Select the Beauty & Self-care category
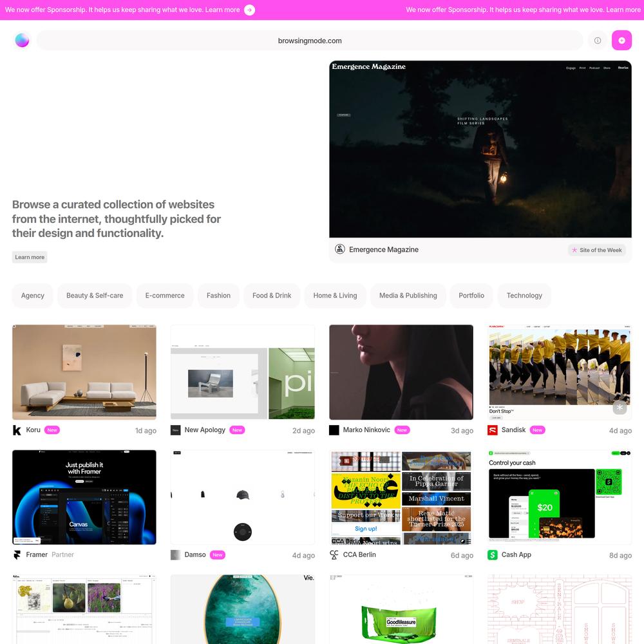 pyautogui.click(x=95, y=296)
